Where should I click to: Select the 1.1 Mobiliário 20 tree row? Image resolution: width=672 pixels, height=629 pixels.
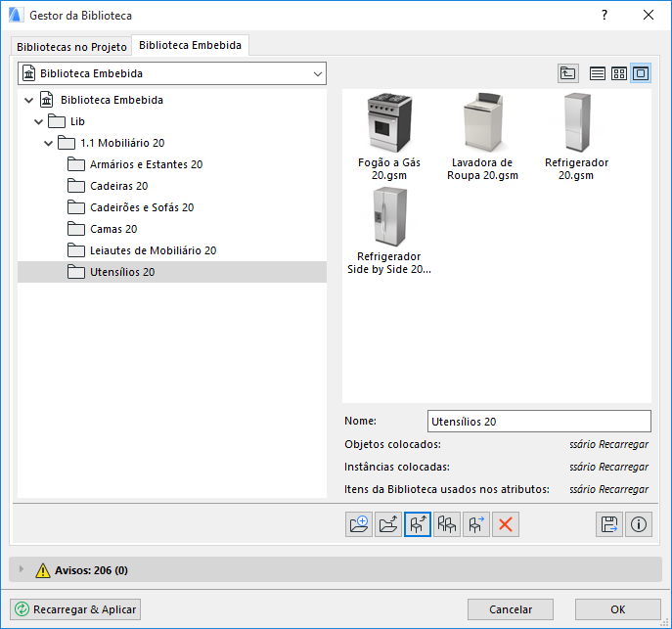(172, 143)
